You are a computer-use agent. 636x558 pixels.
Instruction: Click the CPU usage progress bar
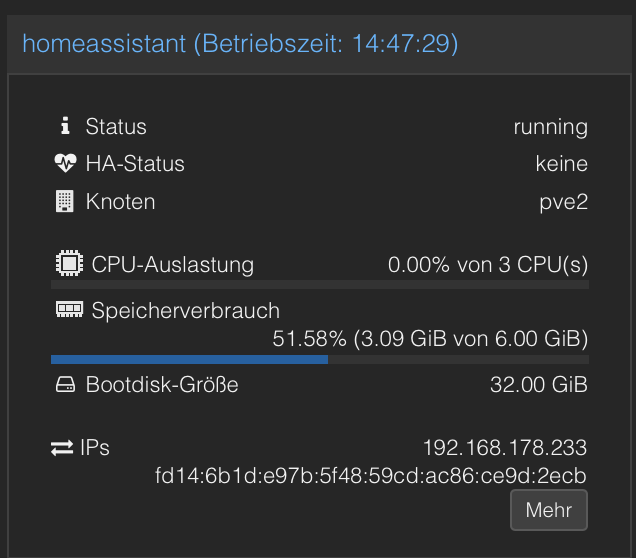(x=320, y=285)
